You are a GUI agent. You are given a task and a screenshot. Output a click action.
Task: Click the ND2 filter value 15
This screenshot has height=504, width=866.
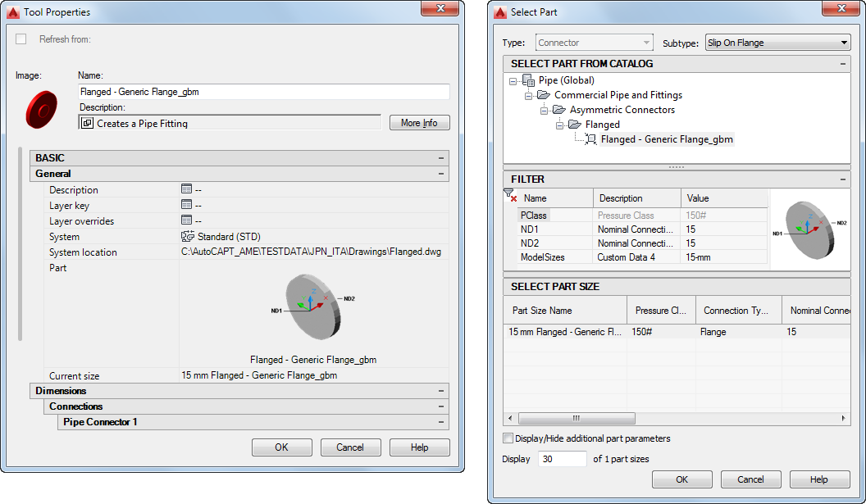pos(723,243)
